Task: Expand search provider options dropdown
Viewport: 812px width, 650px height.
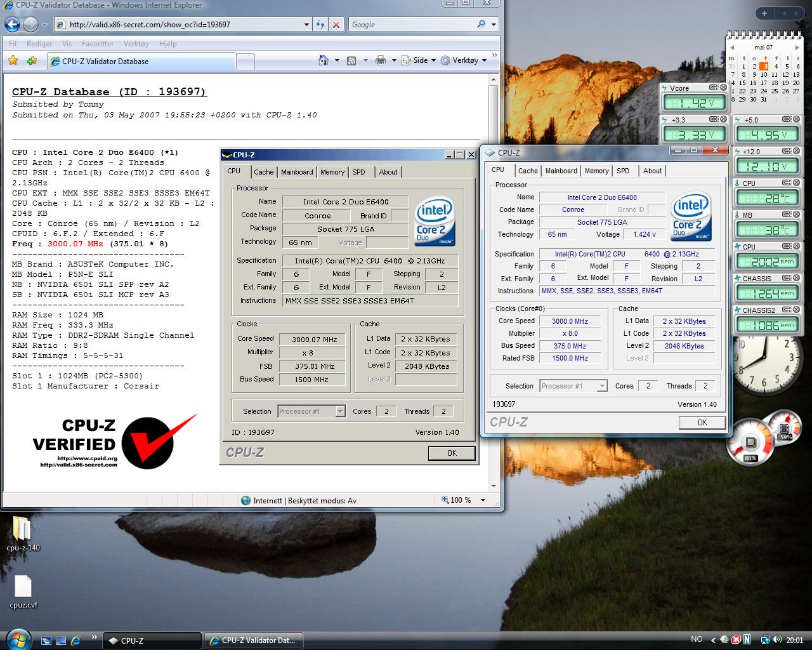Action: pyautogui.click(x=494, y=24)
